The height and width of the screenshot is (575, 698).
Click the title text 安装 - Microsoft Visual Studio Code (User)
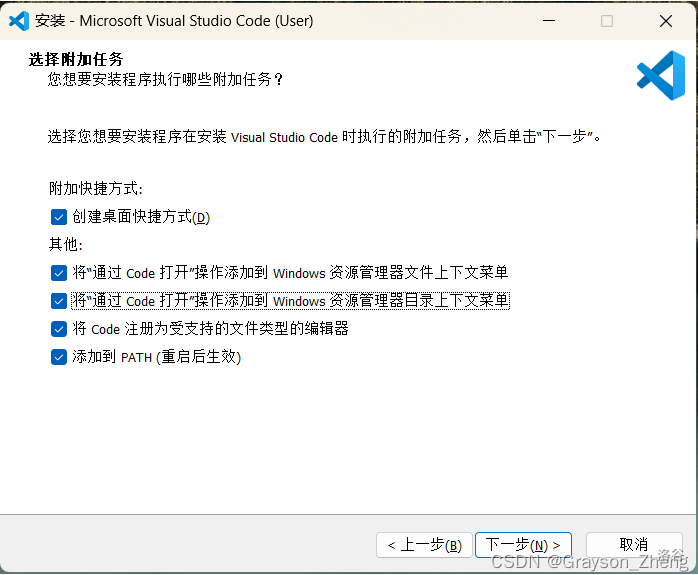click(174, 21)
